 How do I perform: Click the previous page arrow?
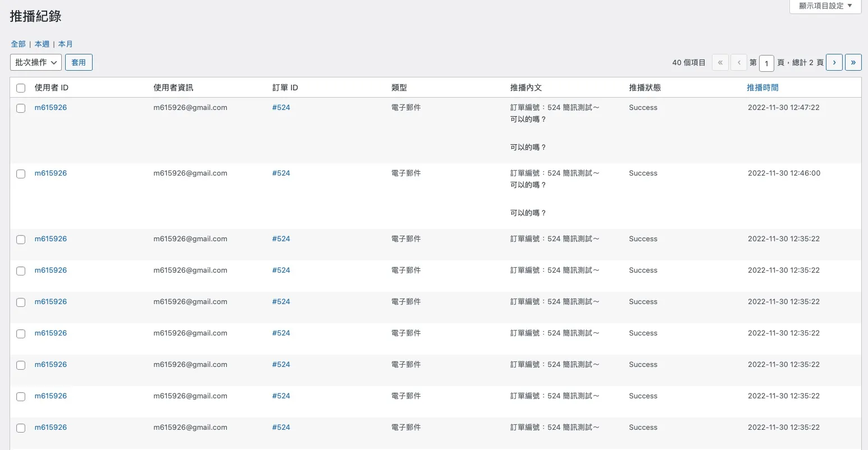[x=739, y=62]
